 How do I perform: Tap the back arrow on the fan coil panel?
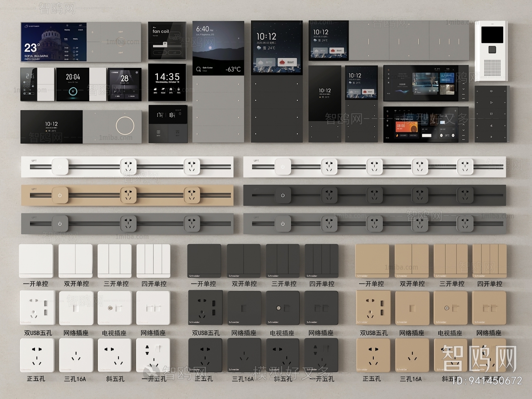click(x=155, y=27)
